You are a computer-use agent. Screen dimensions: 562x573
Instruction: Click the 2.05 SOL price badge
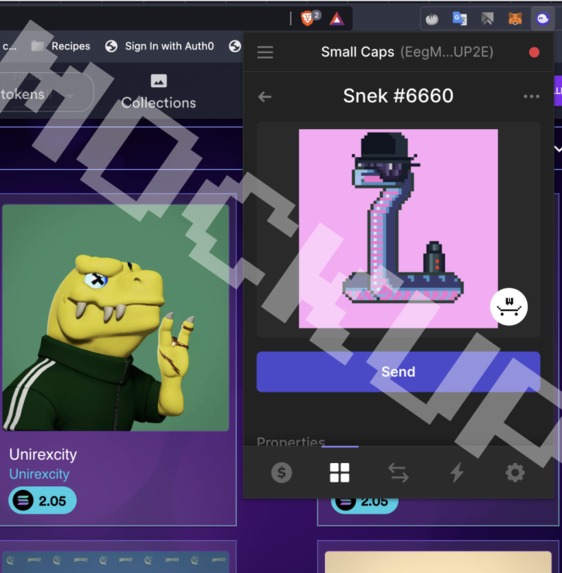pos(42,500)
